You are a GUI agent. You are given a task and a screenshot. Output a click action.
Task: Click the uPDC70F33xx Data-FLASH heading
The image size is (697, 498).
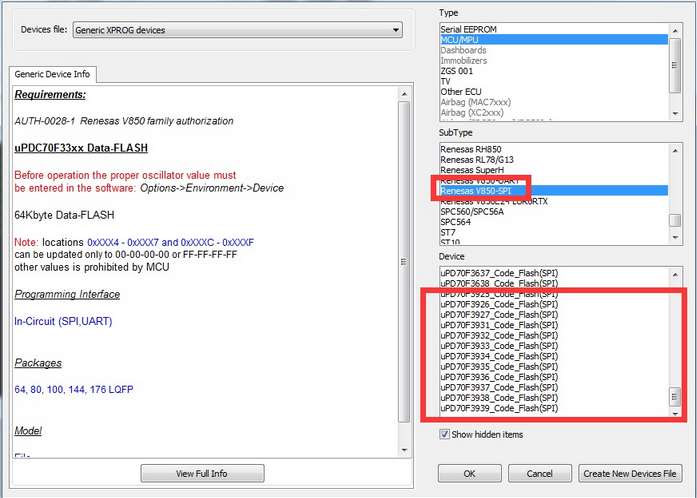tap(81, 148)
